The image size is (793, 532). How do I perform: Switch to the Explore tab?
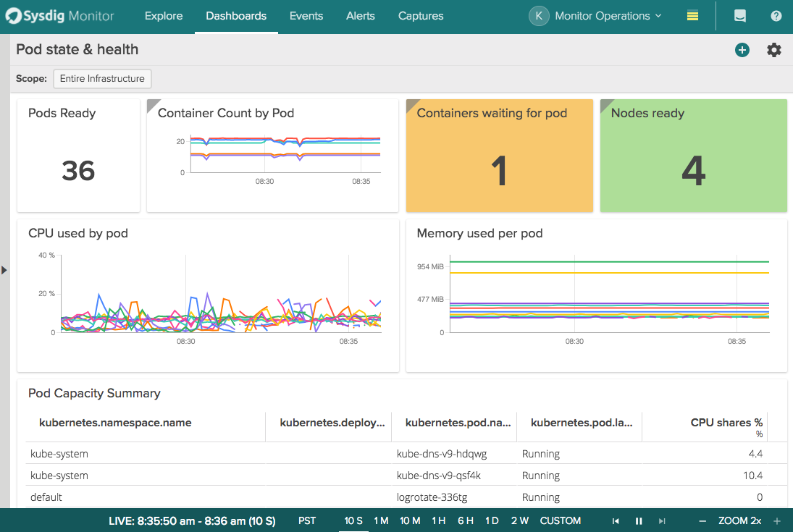(x=163, y=15)
